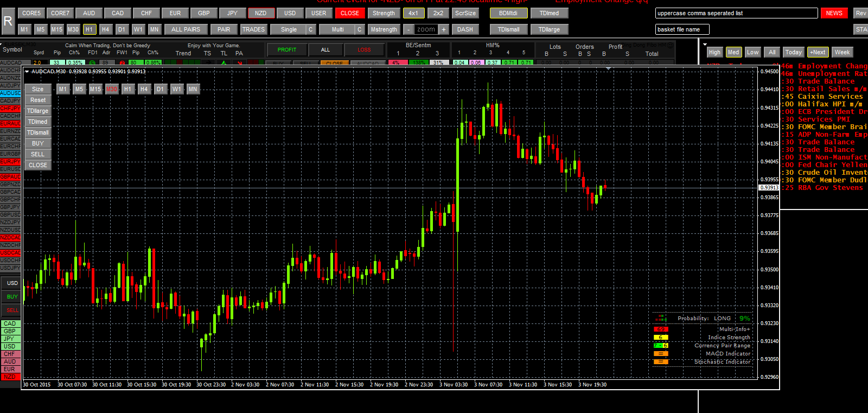This screenshot has height=413, width=868.
Task: Click the Reset button on chart panel
Action: (38, 100)
